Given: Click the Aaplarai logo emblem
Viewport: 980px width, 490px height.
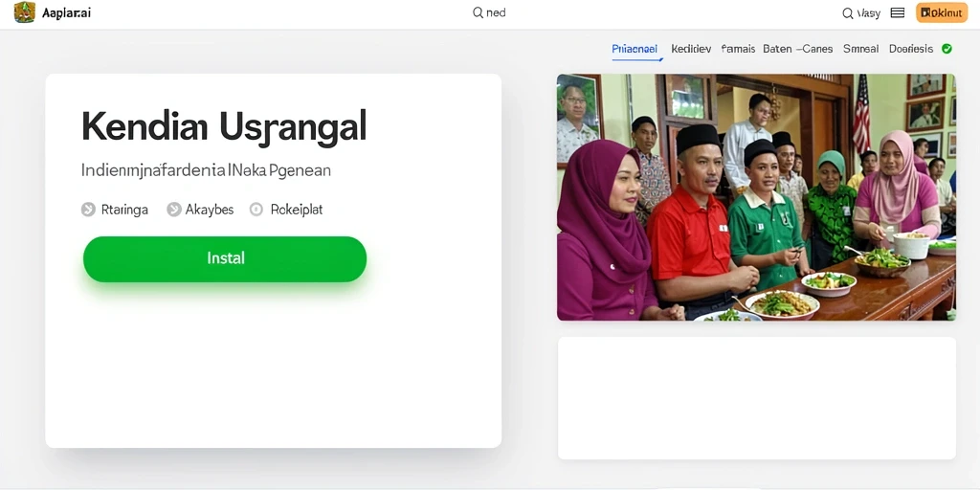Looking at the screenshot, I should tap(24, 12).
